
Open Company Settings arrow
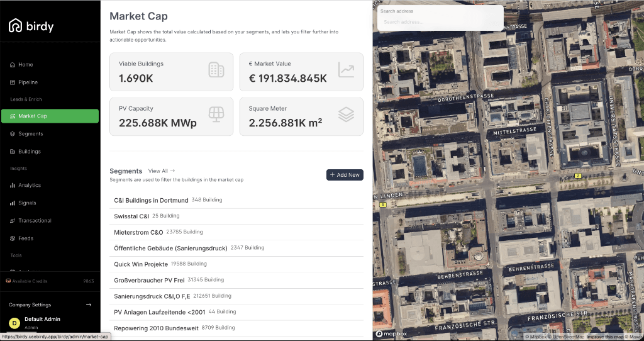(88, 305)
